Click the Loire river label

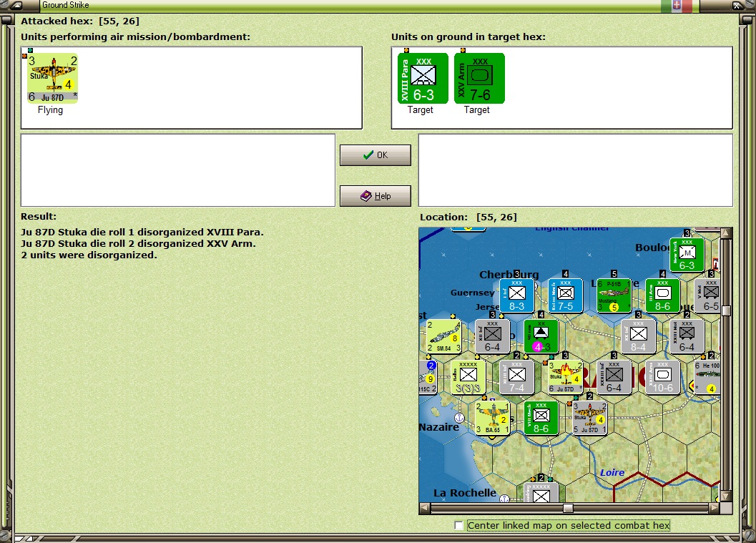coord(612,473)
